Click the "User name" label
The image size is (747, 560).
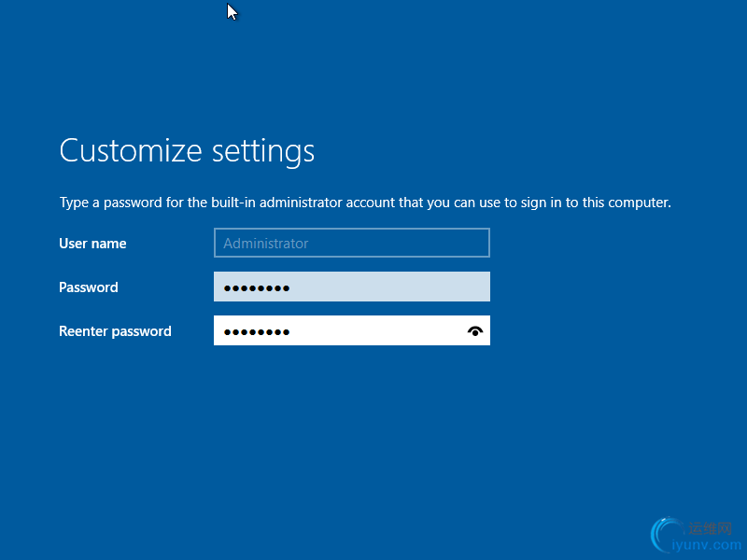pos(92,244)
